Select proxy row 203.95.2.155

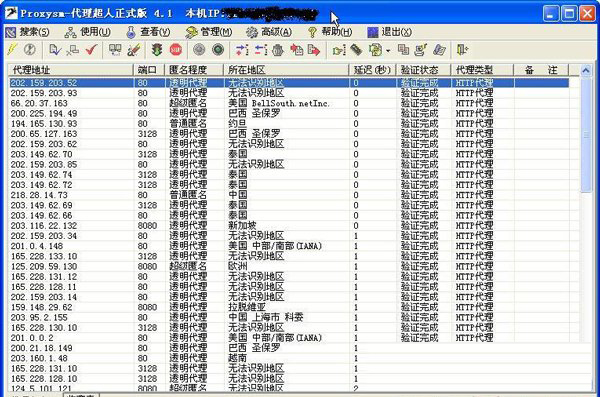pos(289,317)
